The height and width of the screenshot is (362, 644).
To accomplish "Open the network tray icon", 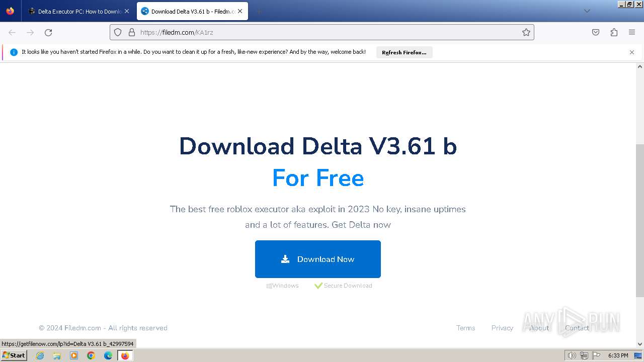I will click(x=584, y=355).
